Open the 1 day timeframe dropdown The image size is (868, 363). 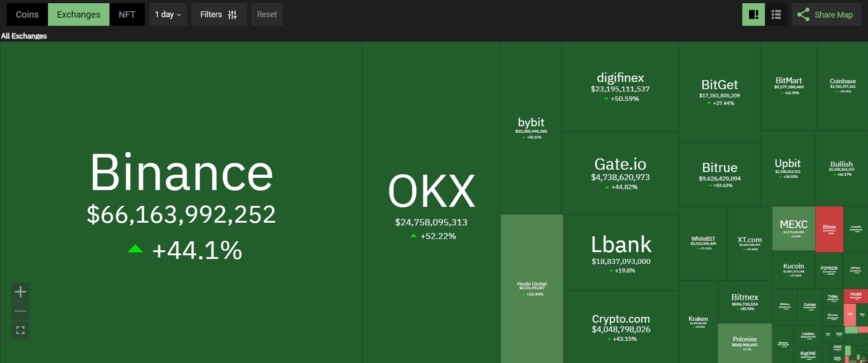click(x=168, y=14)
